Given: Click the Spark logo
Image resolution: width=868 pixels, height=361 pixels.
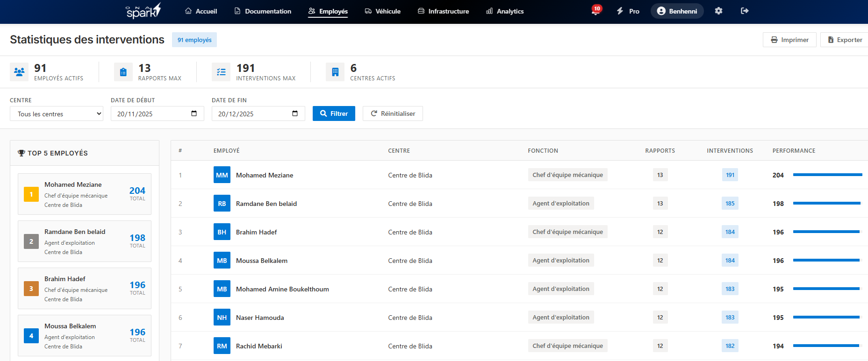Looking at the screenshot, I should [x=143, y=11].
